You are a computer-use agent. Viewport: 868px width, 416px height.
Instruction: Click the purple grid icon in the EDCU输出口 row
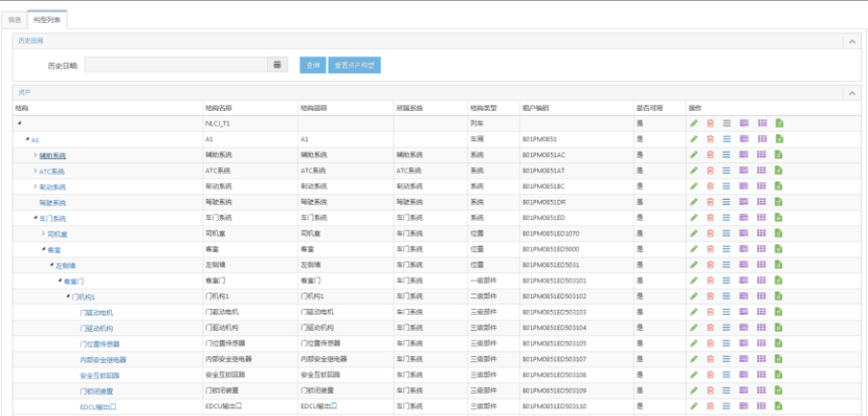[762, 406]
